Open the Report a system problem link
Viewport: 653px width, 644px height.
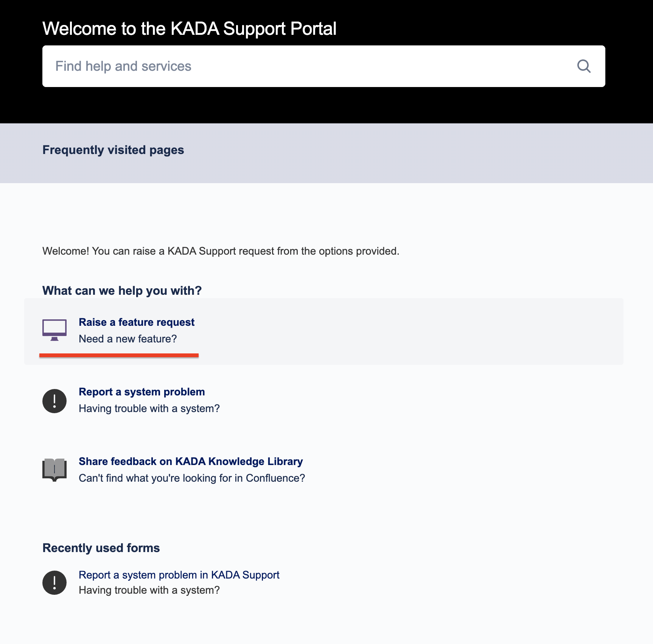coord(142,392)
